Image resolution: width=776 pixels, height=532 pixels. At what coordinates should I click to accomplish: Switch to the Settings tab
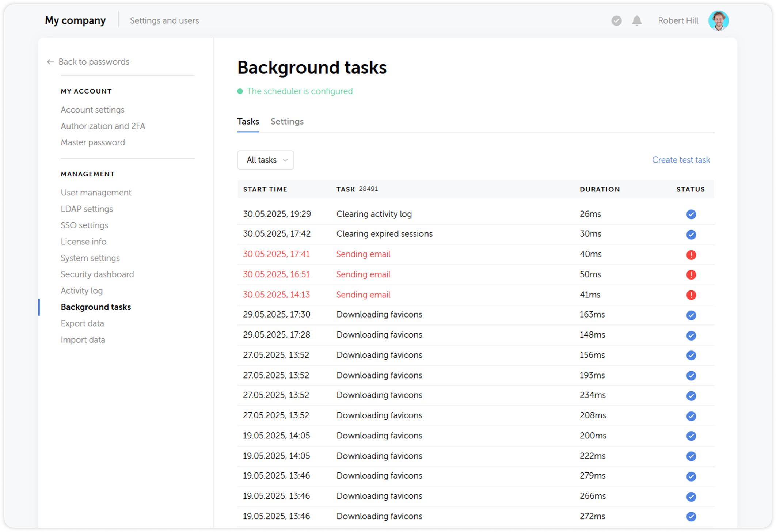[287, 122]
